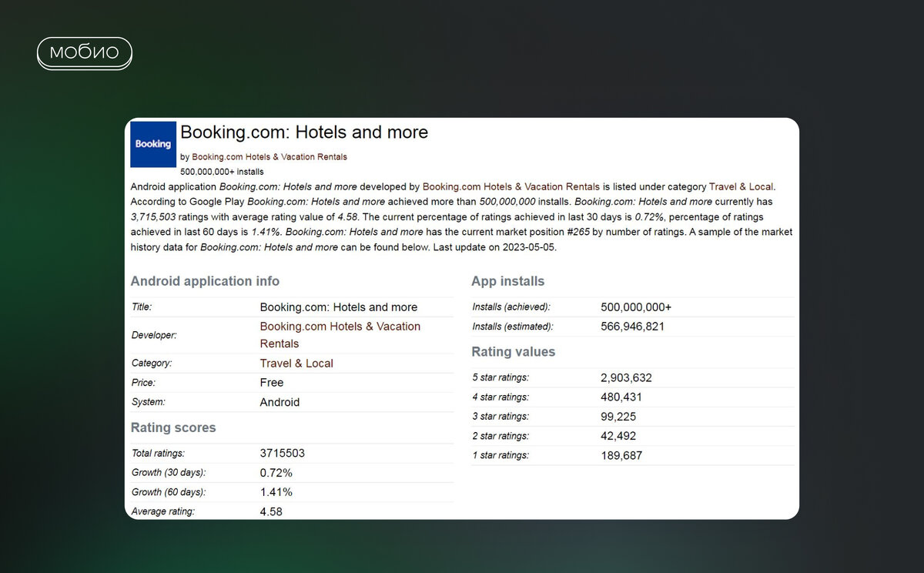Click the Rating scores heading
Image resolution: width=924 pixels, height=573 pixels.
pos(173,427)
